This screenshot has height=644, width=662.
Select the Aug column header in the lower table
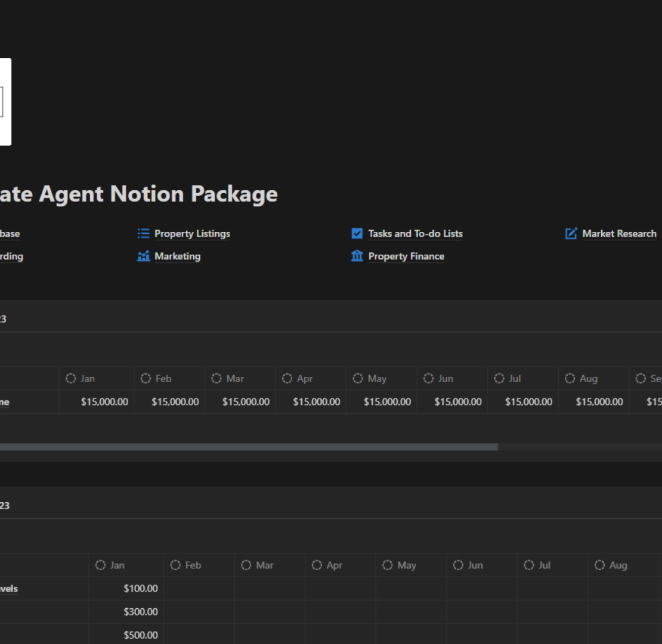pyautogui.click(x=624, y=565)
